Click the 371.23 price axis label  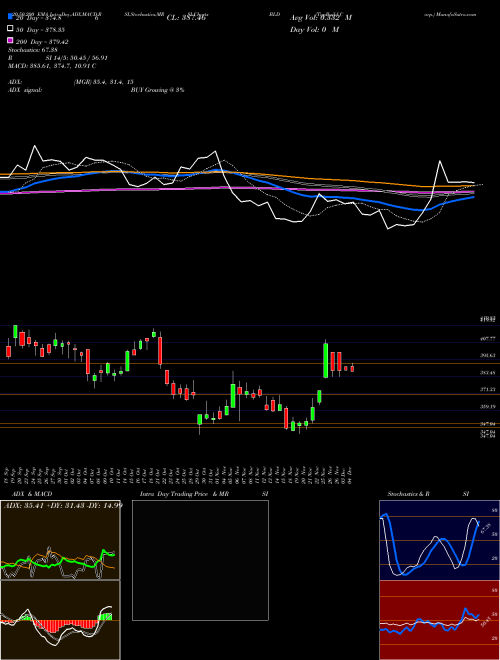487,390
